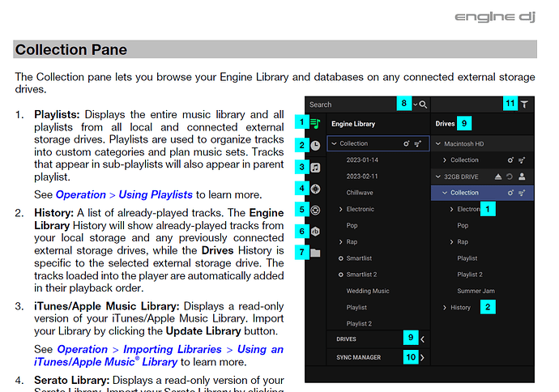The width and height of the screenshot is (559, 392).
Task: Collapse the 32GB DRIVE chevron
Action: pyautogui.click(x=438, y=177)
